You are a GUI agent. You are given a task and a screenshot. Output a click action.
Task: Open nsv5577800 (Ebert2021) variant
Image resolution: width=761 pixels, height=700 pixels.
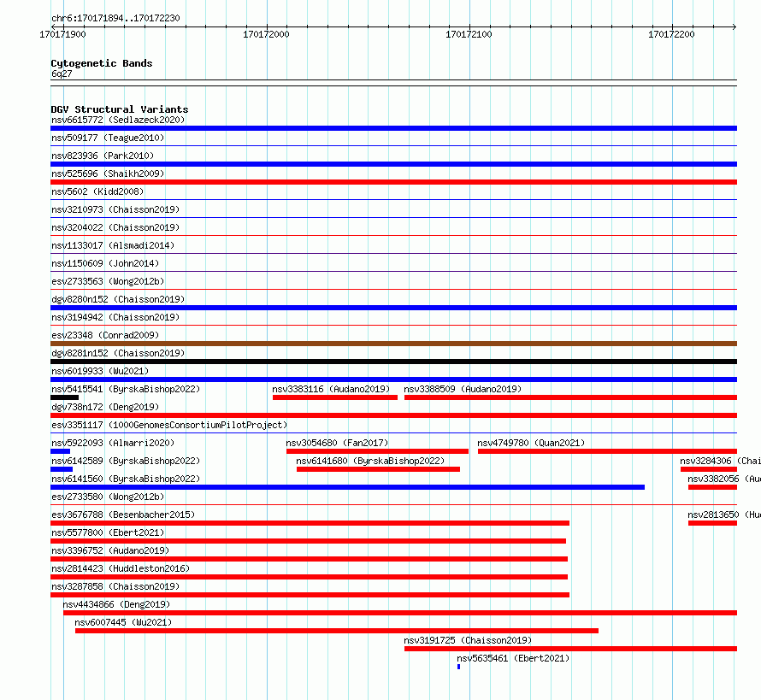pyautogui.click(x=108, y=532)
